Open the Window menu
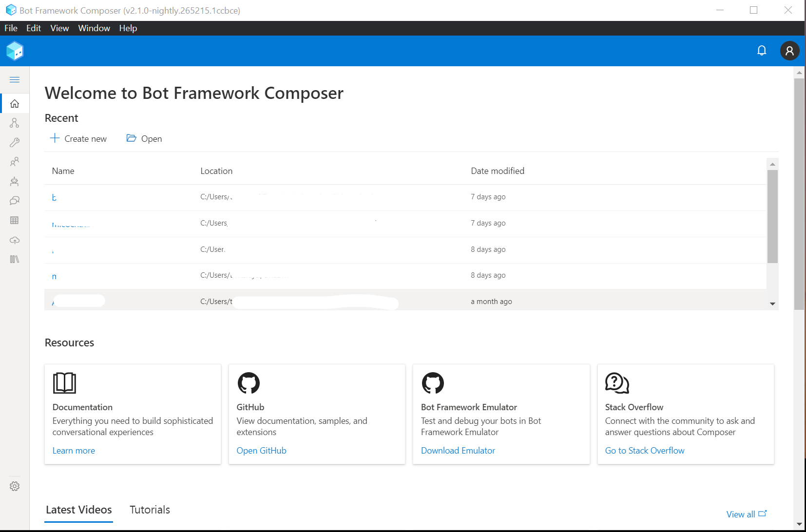This screenshot has width=806, height=532. (x=94, y=28)
